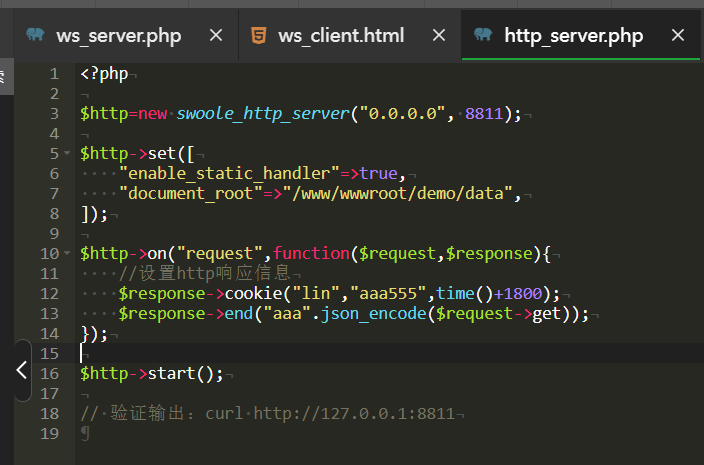Click the swoole_http_server class name
Viewport: 704px width, 465px height.
pos(263,114)
